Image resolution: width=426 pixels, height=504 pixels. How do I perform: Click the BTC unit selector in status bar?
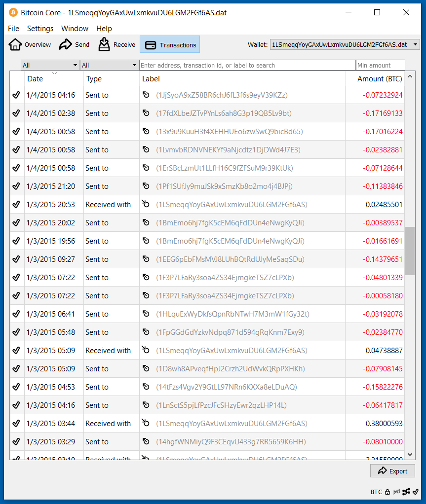(376, 492)
